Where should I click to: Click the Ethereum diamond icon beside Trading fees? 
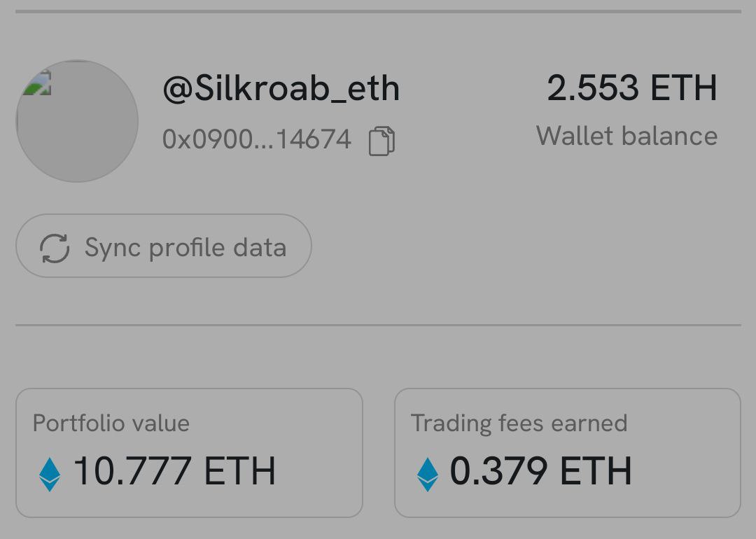[428, 475]
